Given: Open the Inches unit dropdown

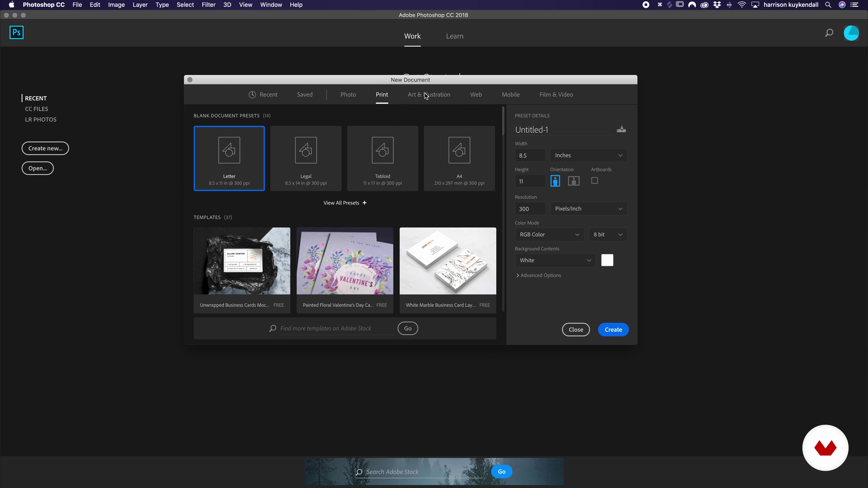Looking at the screenshot, I should pyautogui.click(x=588, y=155).
